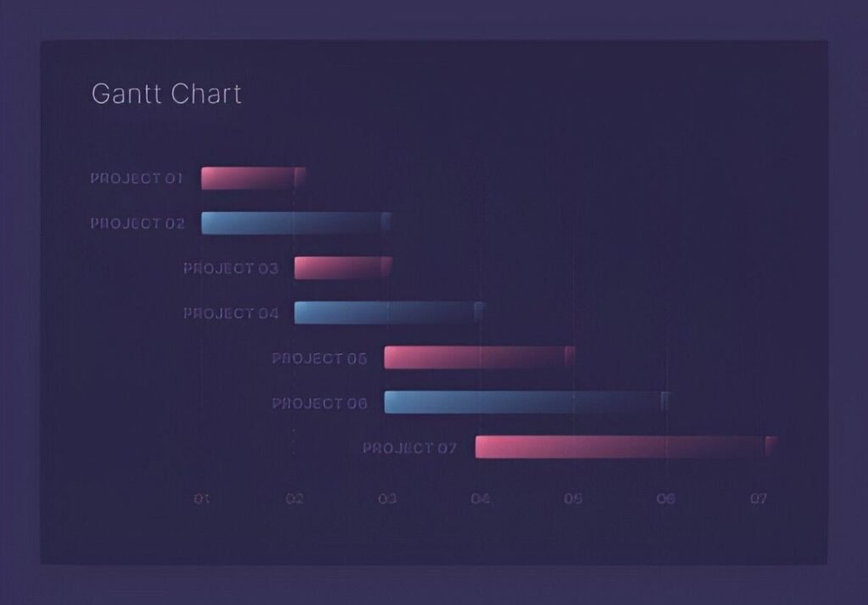868x605 pixels.
Task: Select the PROJECT 02 label
Action: click(136, 224)
